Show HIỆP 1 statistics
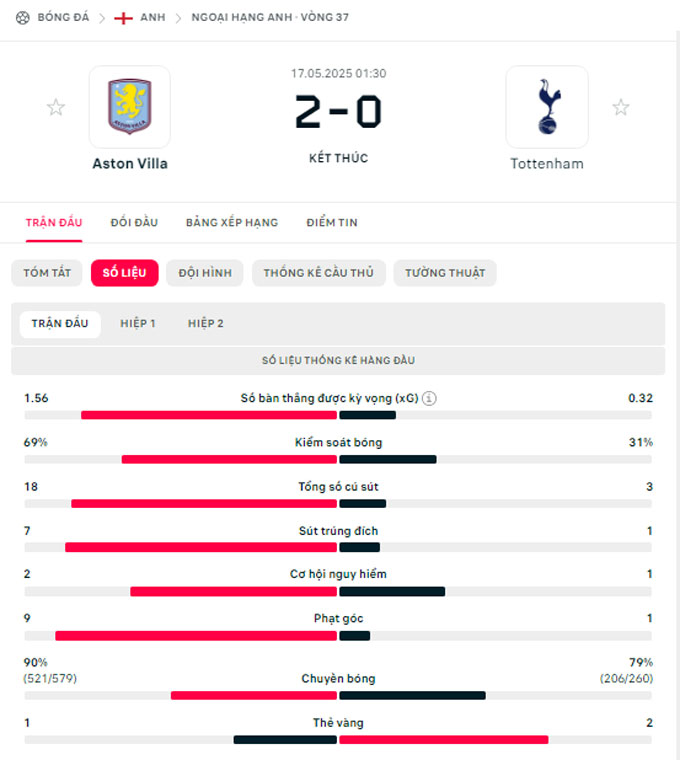Image resolution: width=680 pixels, height=760 pixels. point(138,324)
